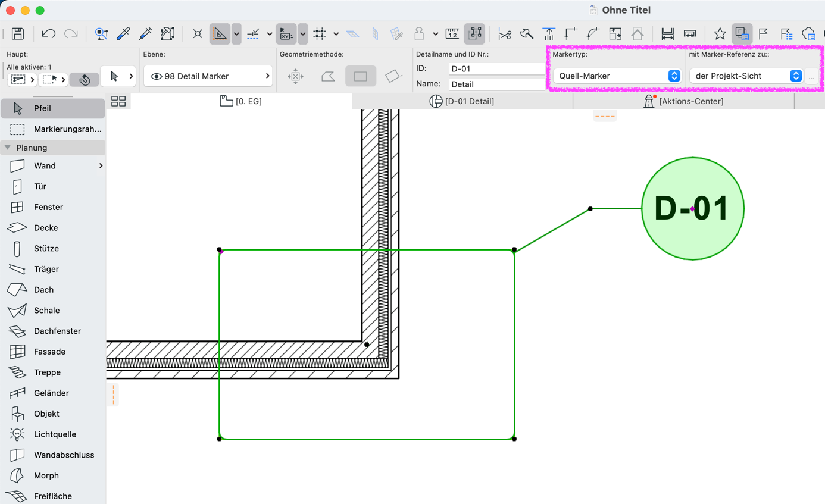
Task: Click the star Favorites icon
Action: [720, 34]
